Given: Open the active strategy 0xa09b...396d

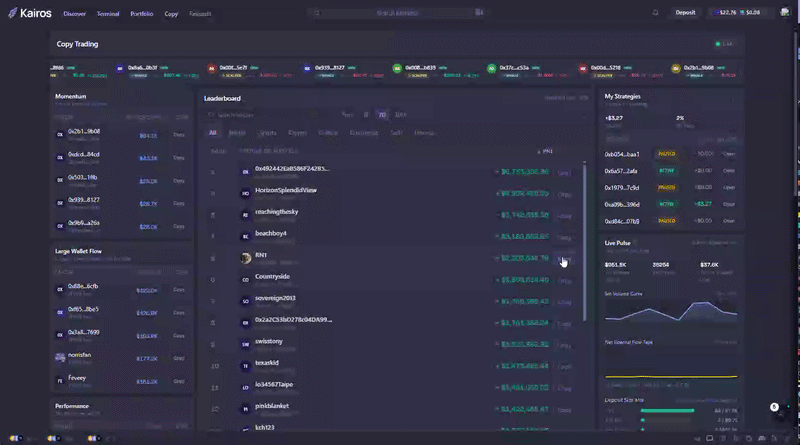Looking at the screenshot, I should point(729,204).
